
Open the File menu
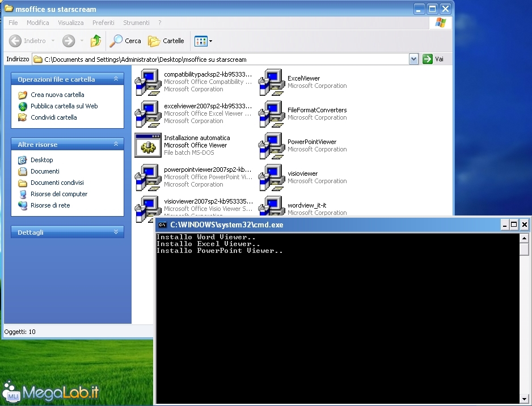13,23
